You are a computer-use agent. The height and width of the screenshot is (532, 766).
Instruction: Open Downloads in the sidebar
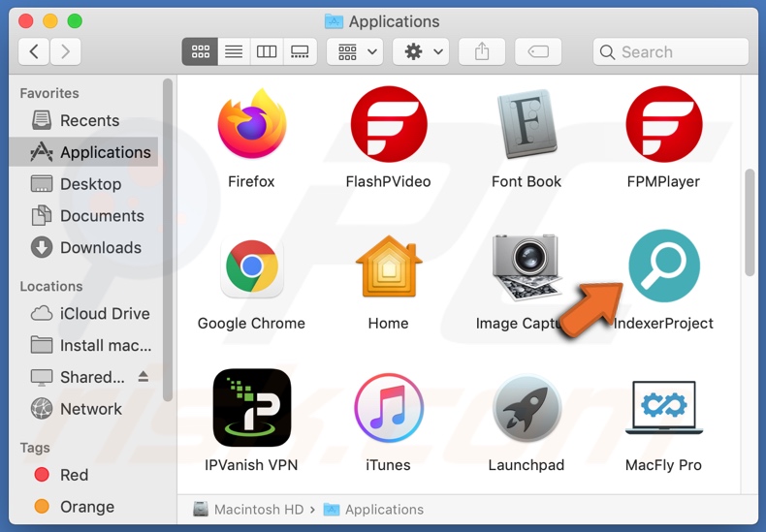pyautogui.click(x=83, y=247)
